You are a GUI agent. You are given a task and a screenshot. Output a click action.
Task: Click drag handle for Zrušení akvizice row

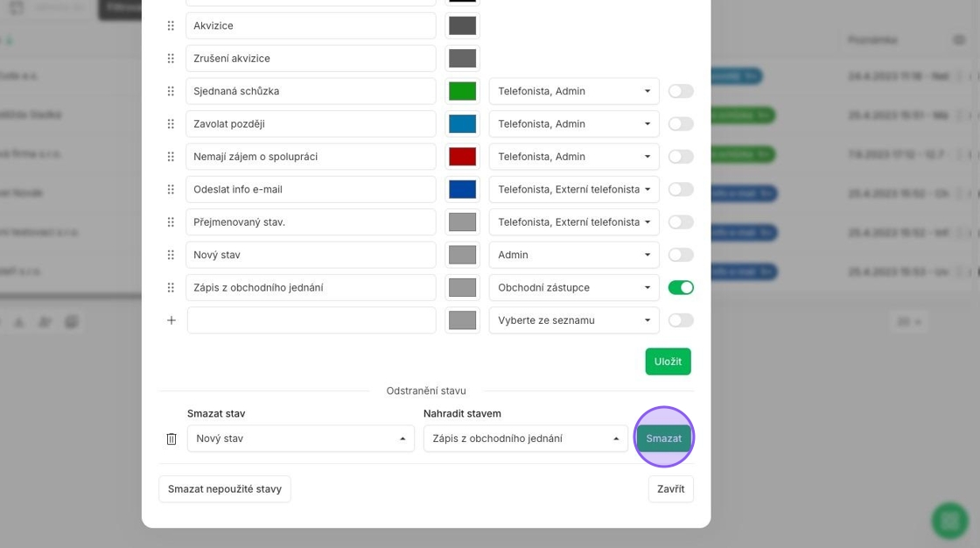[171, 59]
